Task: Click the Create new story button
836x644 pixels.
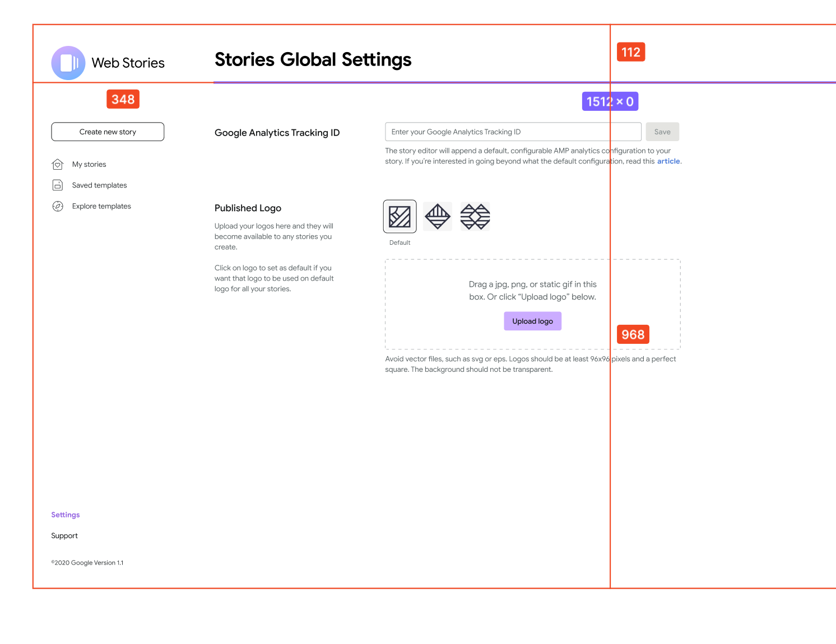Action: pyautogui.click(x=107, y=132)
